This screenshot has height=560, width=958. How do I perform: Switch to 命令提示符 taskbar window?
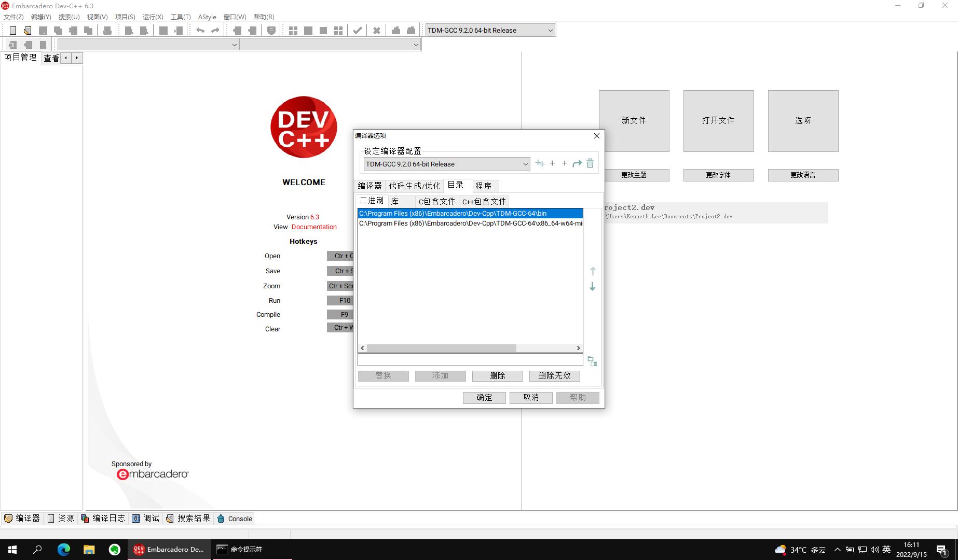pyautogui.click(x=252, y=550)
